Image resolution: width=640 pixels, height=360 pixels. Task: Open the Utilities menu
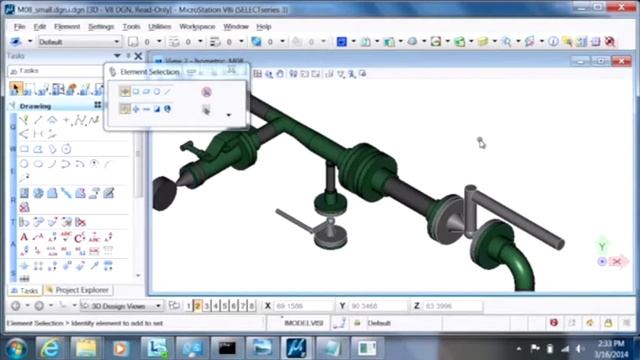160,27
